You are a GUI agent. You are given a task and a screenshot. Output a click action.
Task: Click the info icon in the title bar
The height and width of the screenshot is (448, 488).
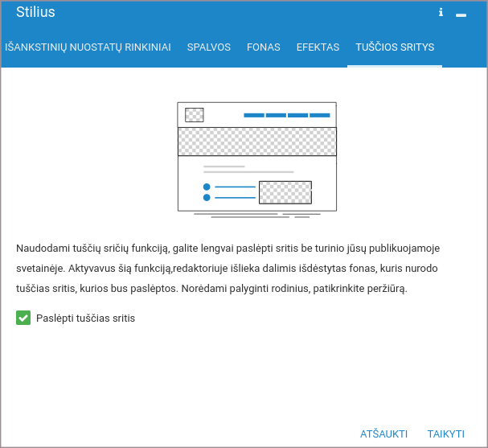[441, 13]
